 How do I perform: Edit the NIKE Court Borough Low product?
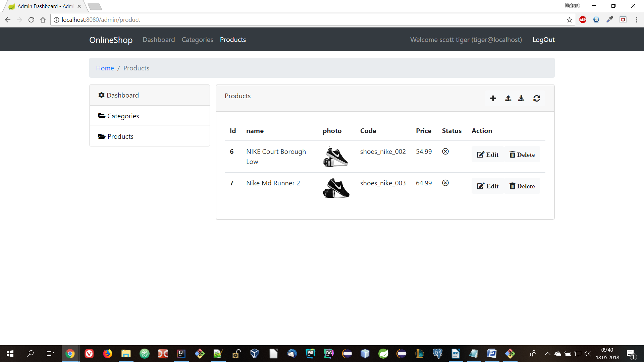(x=488, y=155)
